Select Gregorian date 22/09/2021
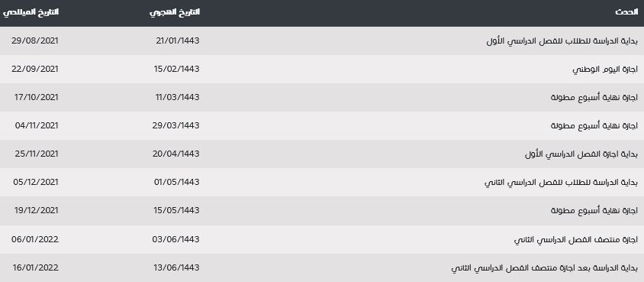The image size is (644, 282). point(35,69)
